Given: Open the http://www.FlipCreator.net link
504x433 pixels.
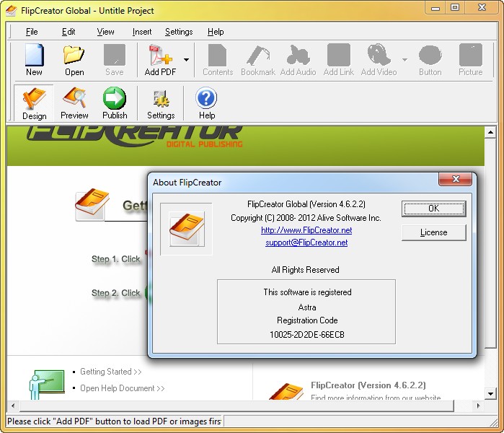Looking at the screenshot, I should coord(306,230).
